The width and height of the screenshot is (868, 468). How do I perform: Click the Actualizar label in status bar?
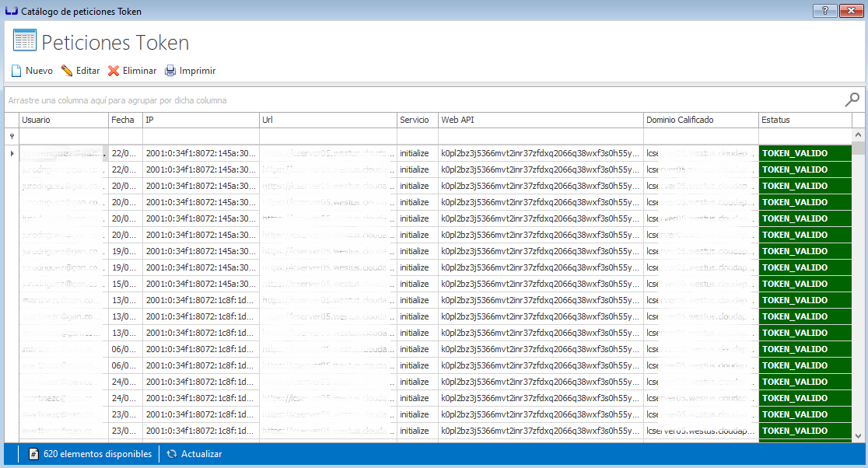pyautogui.click(x=201, y=453)
